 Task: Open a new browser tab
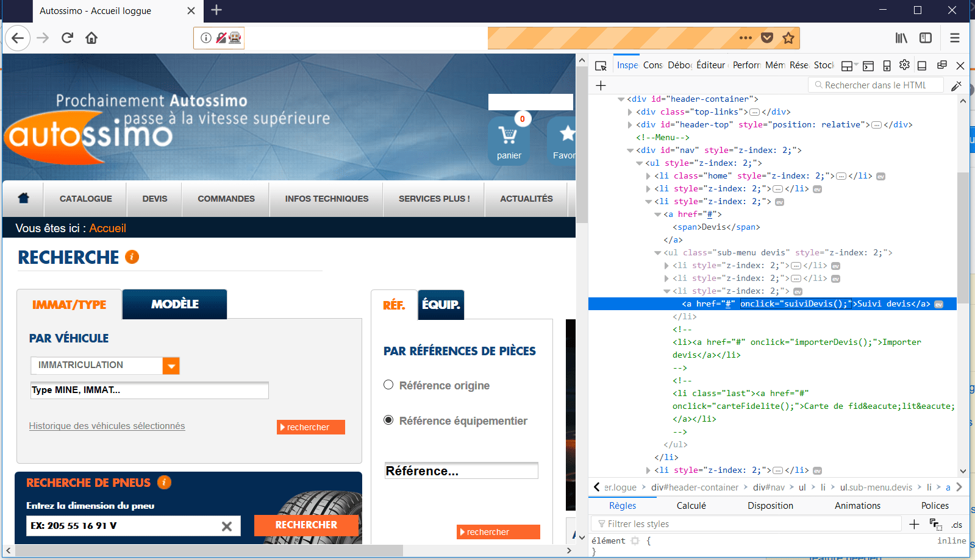click(x=216, y=10)
